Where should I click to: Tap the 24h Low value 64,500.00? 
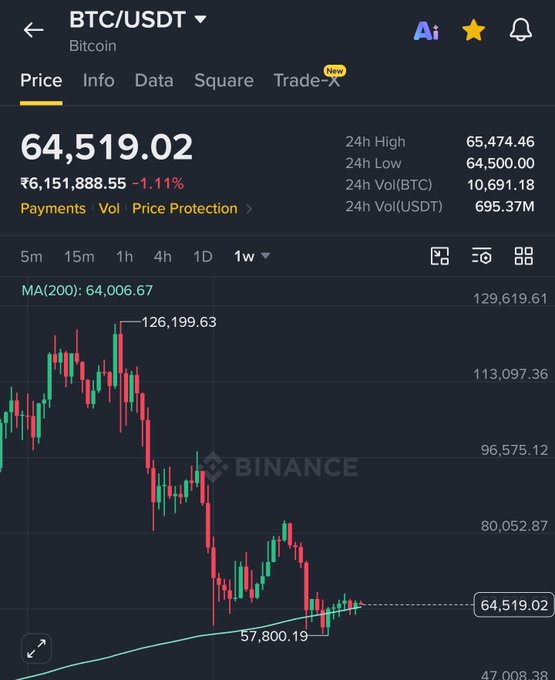(500, 163)
